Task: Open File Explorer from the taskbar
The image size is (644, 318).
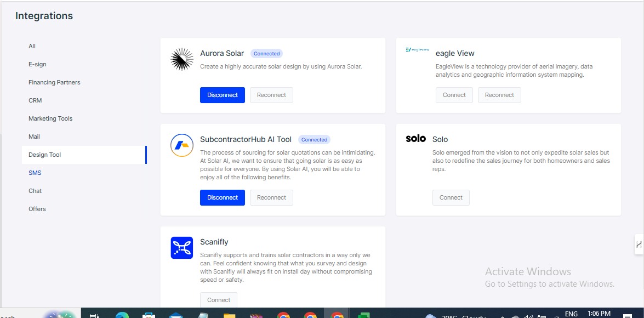Action: [x=229, y=316]
